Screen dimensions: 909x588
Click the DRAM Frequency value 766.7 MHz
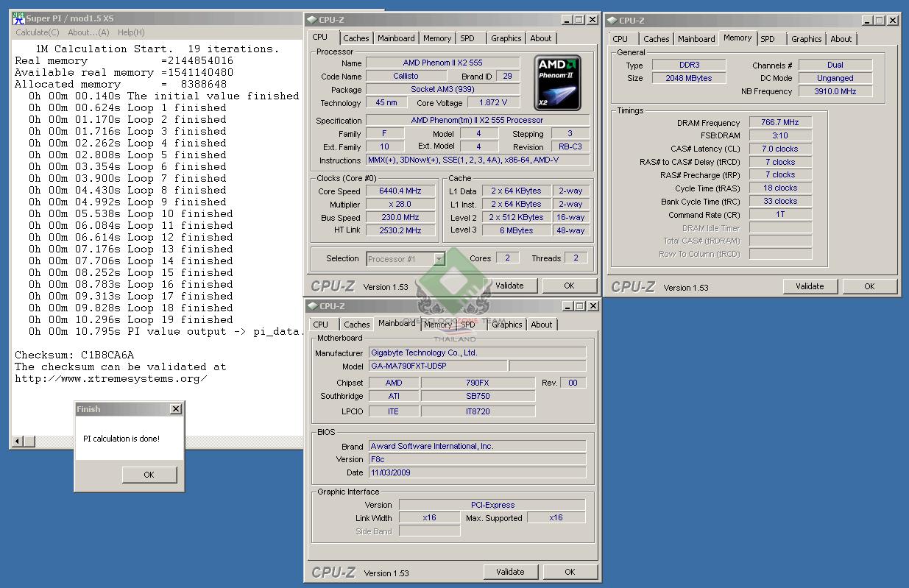[780, 122]
